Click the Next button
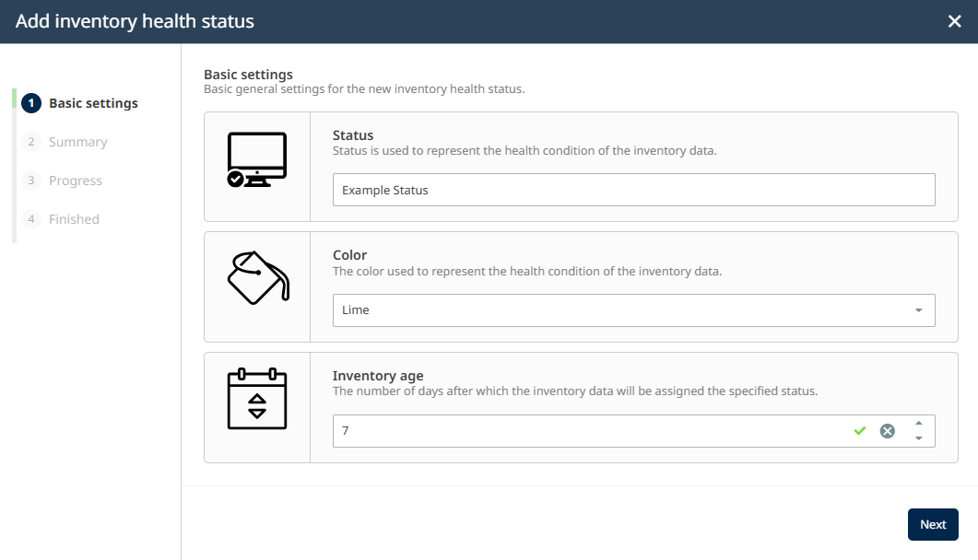 [x=933, y=524]
